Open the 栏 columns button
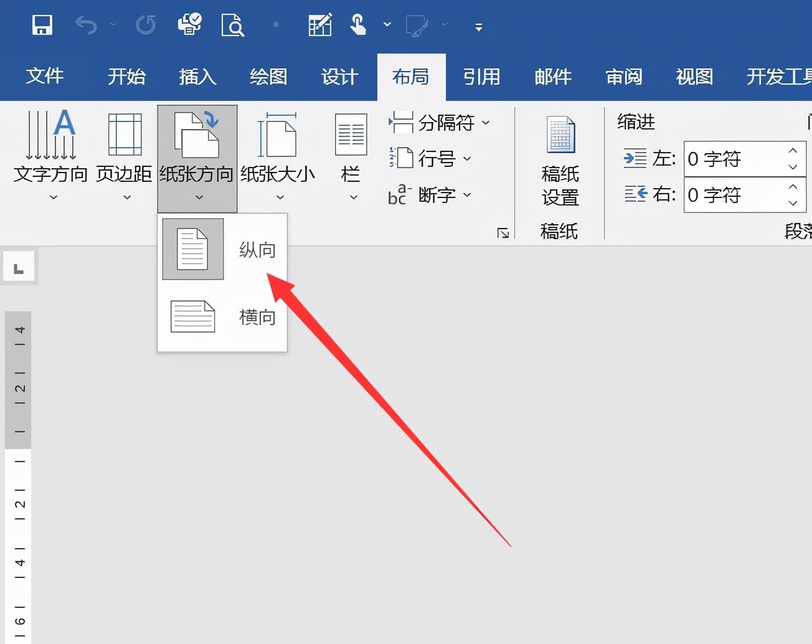 (351, 156)
